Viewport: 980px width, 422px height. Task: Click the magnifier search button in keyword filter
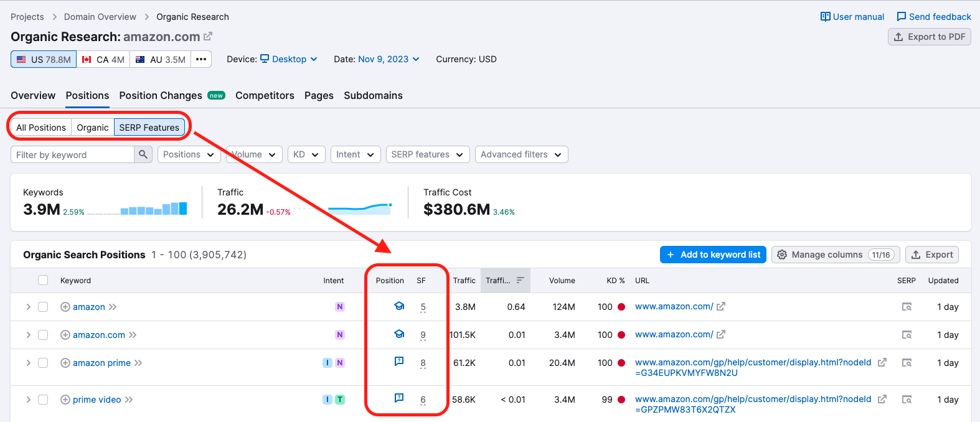click(x=143, y=154)
